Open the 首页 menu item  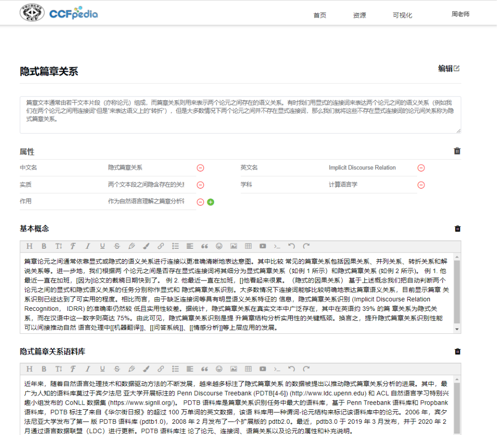tap(320, 14)
